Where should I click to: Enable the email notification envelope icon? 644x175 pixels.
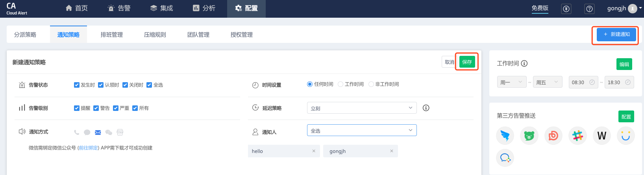click(98, 133)
